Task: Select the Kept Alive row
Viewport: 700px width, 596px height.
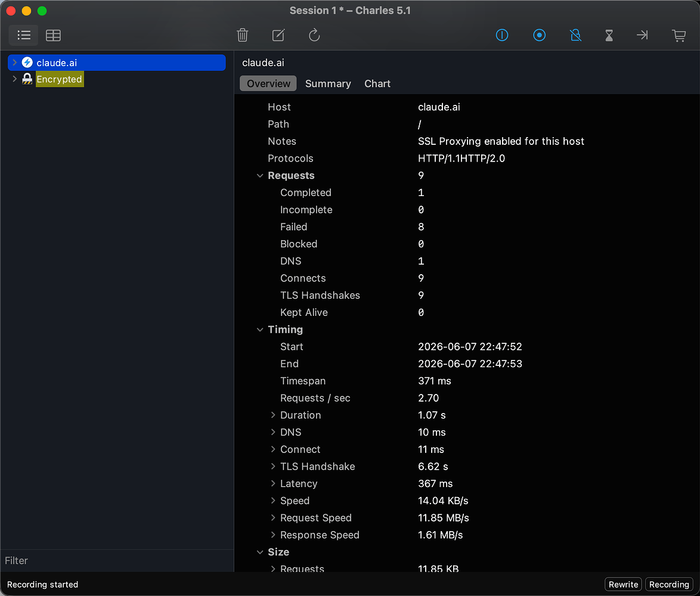Action: click(x=467, y=313)
